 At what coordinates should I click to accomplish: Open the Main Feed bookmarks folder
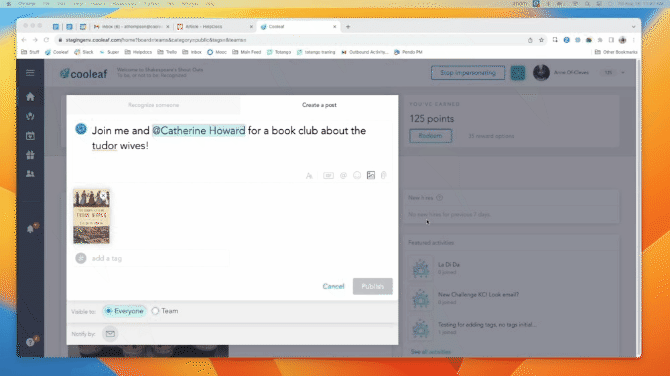coord(247,52)
